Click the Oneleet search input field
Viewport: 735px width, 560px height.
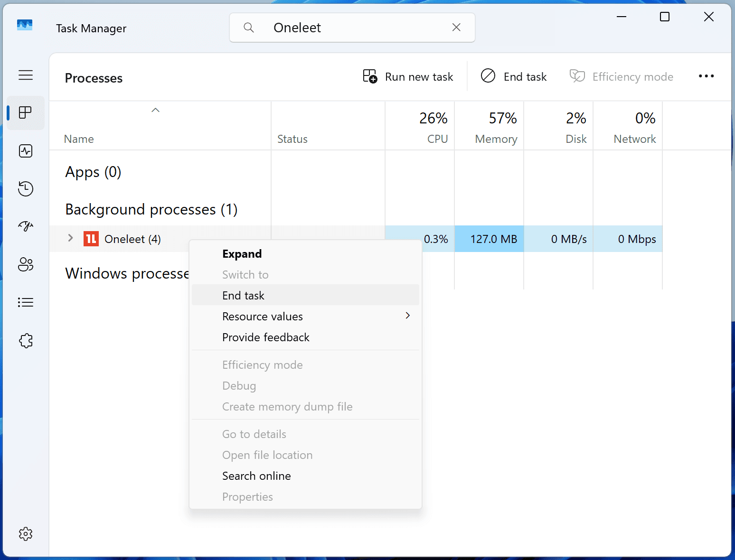(x=351, y=28)
